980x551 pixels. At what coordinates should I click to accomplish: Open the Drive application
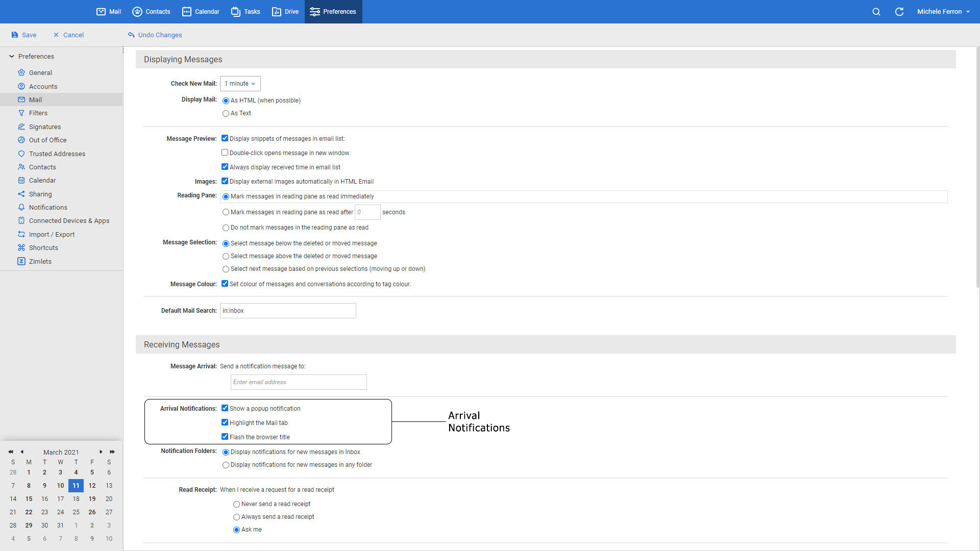coord(285,11)
